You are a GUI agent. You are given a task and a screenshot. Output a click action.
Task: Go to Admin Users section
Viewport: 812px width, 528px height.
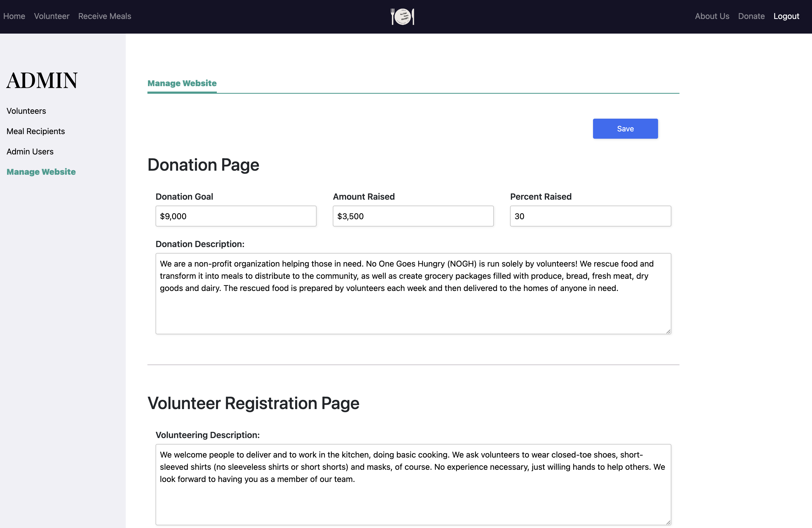point(30,151)
